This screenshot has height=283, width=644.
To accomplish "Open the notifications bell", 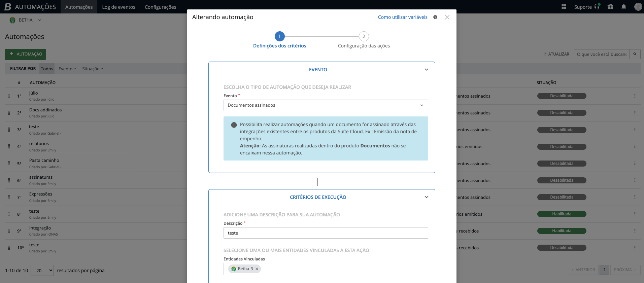I will 624,7.
